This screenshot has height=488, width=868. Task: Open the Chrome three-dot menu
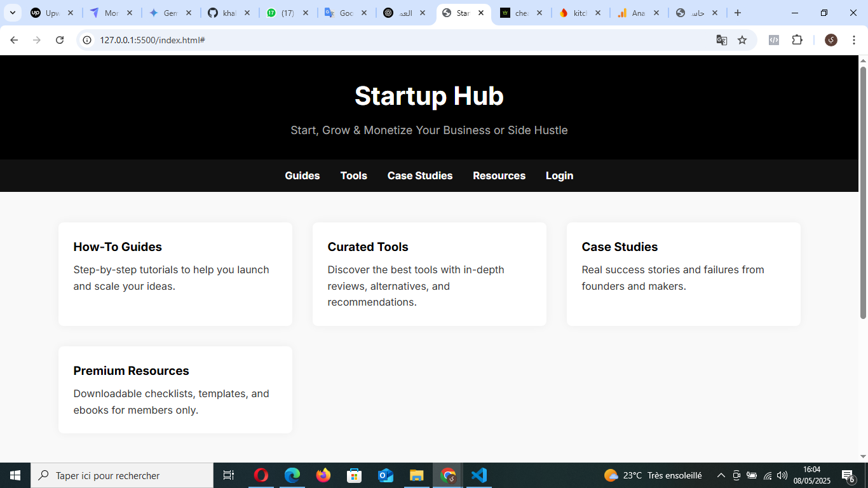click(853, 40)
